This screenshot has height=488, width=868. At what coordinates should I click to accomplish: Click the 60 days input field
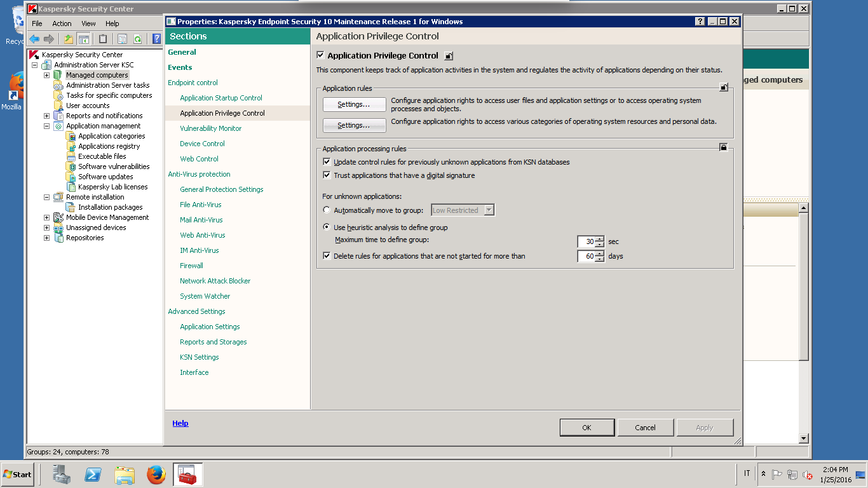(587, 256)
